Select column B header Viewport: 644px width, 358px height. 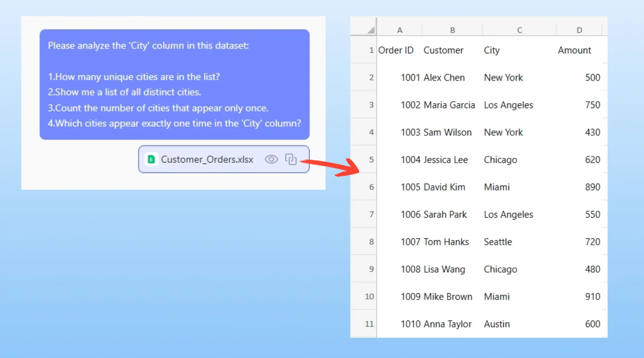(452, 30)
